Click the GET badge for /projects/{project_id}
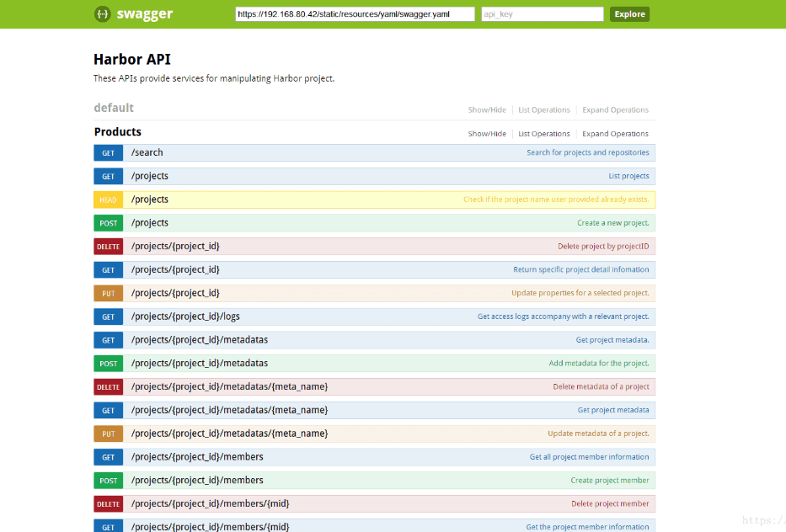 109,270
